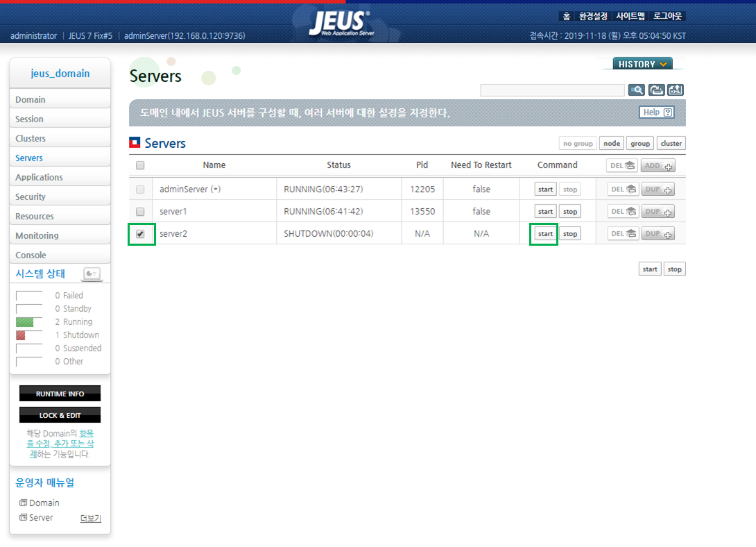756x547 pixels.
Task: Click the Pid value 13550
Action: (x=422, y=211)
